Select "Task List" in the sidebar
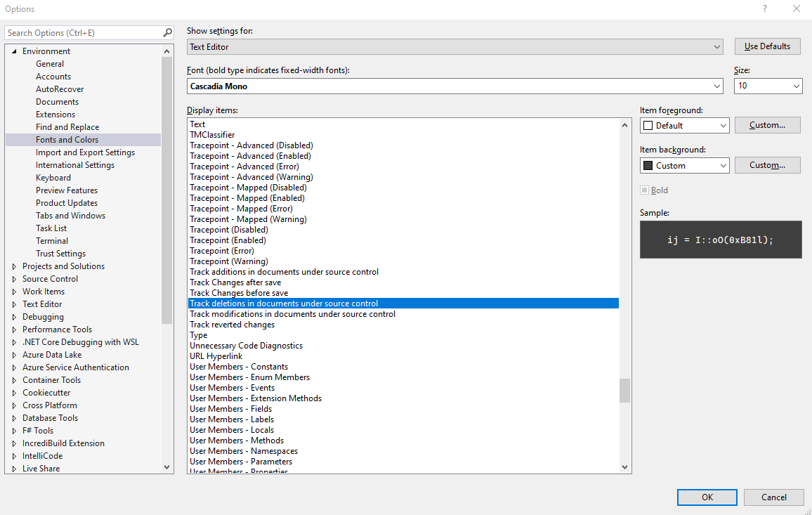Viewport: 812px width, 515px height. tap(51, 228)
